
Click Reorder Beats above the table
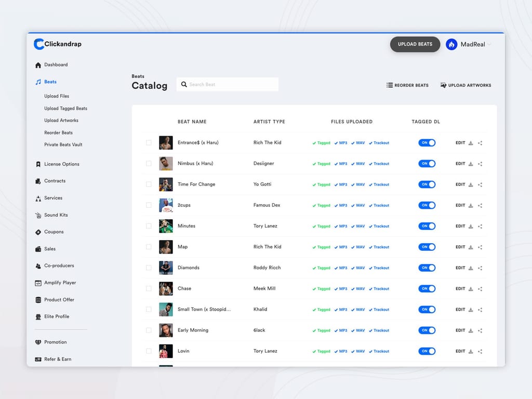tap(407, 85)
